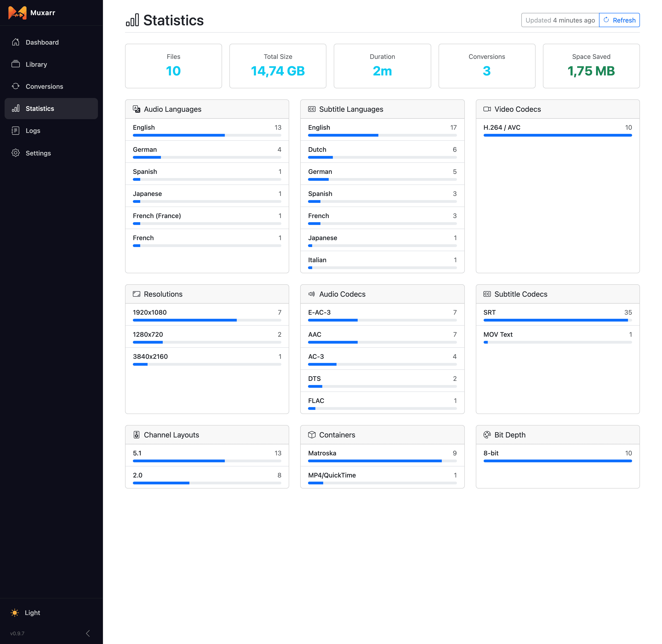Click the 'H.264 / AVC' video codec row
The height and width of the screenshot is (644, 662).
click(557, 129)
